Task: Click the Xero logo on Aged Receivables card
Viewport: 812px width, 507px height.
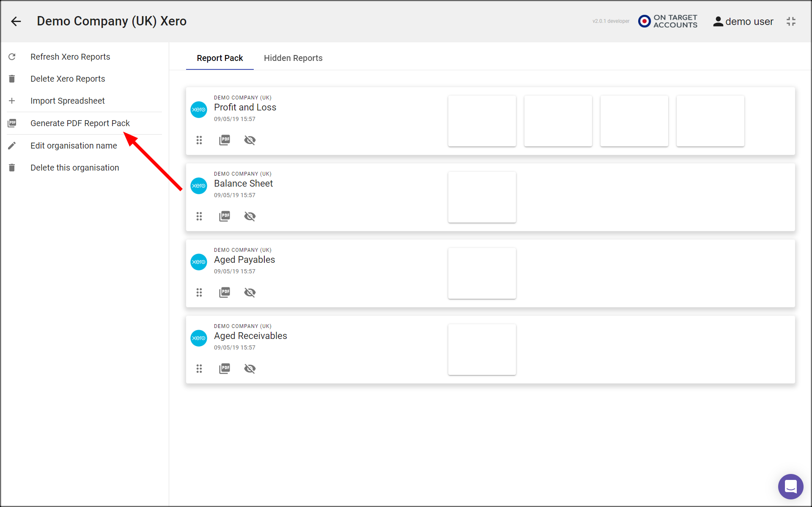Action: (x=199, y=338)
